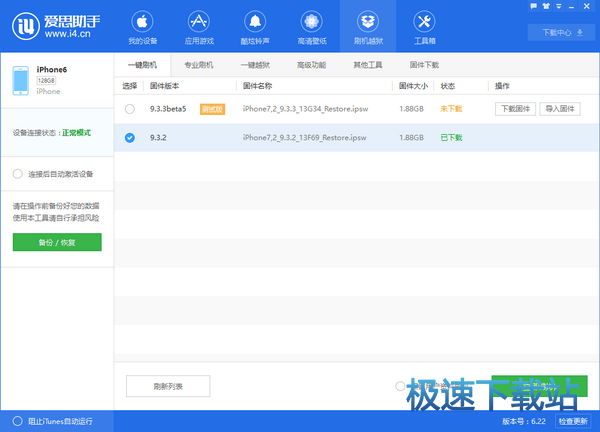Click 检查更新 button
Screen dimensions: 600x432
click(x=573, y=421)
